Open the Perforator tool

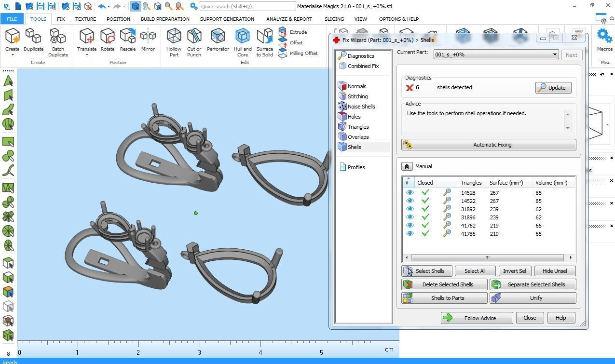click(218, 40)
